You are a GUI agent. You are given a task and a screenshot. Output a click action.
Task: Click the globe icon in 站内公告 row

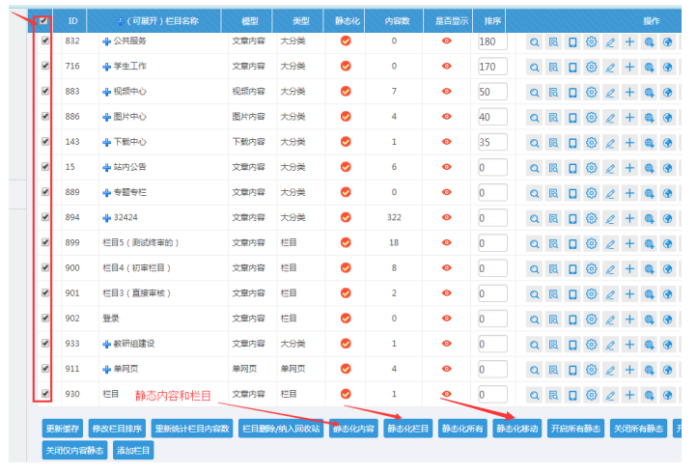667,167
